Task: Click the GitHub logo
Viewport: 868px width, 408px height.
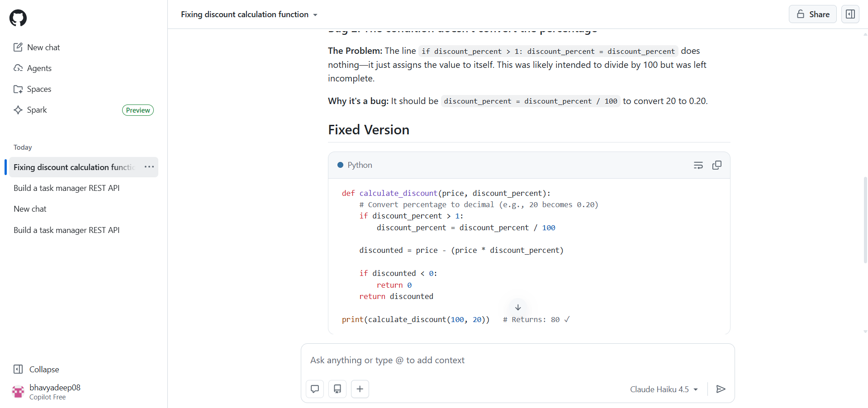Action: (x=18, y=18)
